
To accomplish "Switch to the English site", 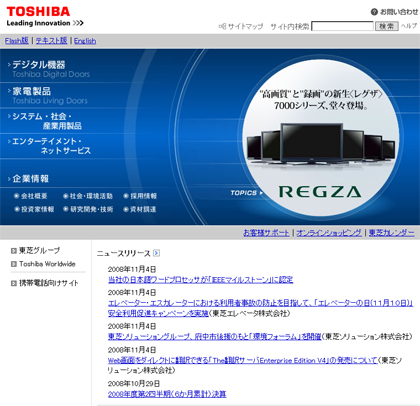I will pyautogui.click(x=85, y=41).
